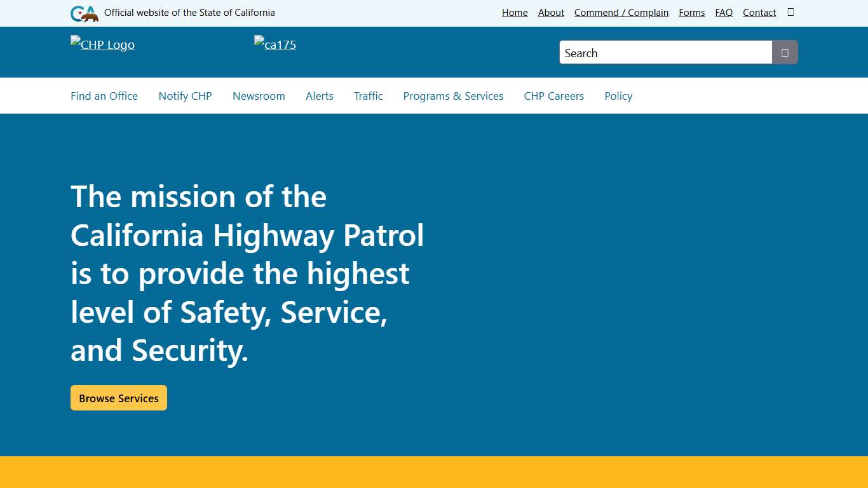This screenshot has width=868, height=488.
Task: Open the Home link
Action: (x=514, y=12)
